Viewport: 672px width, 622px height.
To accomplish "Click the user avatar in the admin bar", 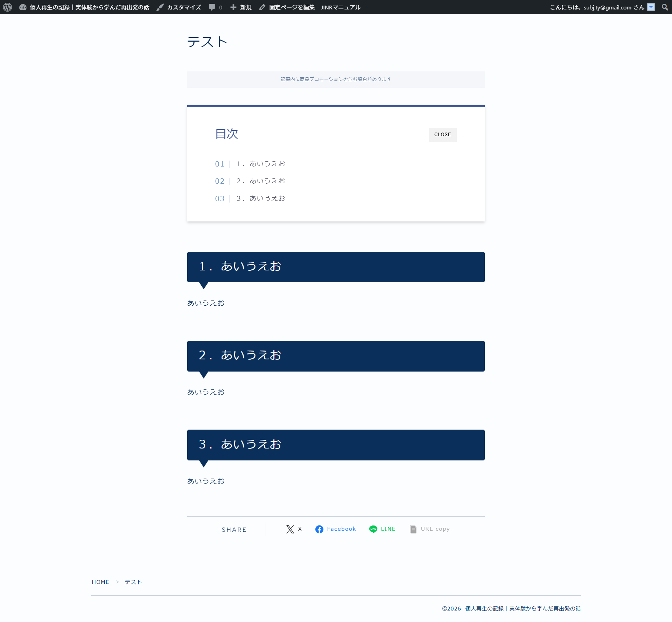I will coord(651,7).
